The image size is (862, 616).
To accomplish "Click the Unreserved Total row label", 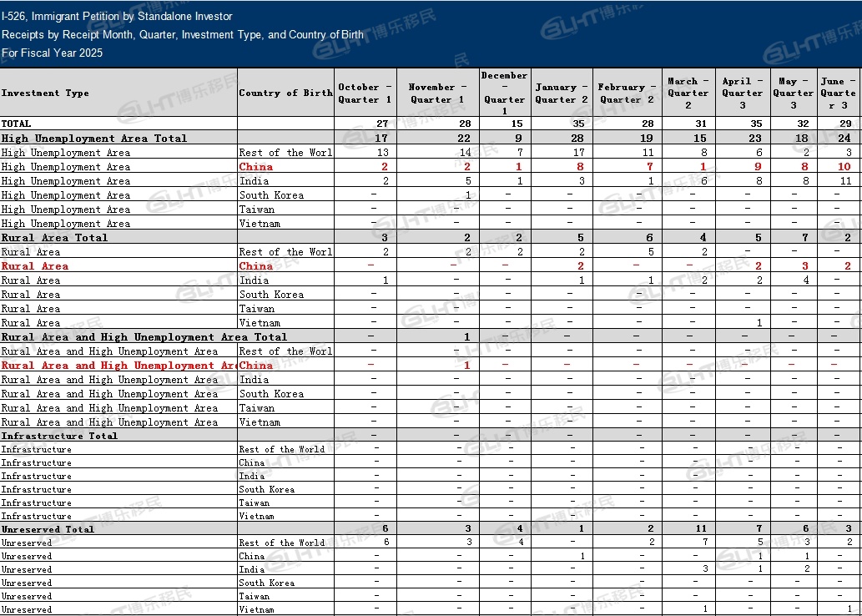I will [48, 529].
